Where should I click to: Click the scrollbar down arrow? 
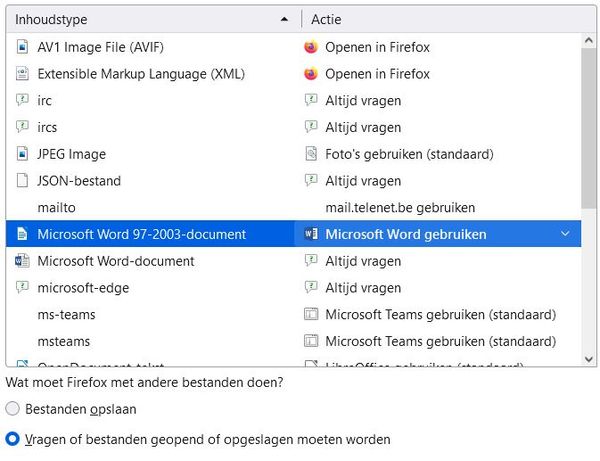(x=589, y=357)
